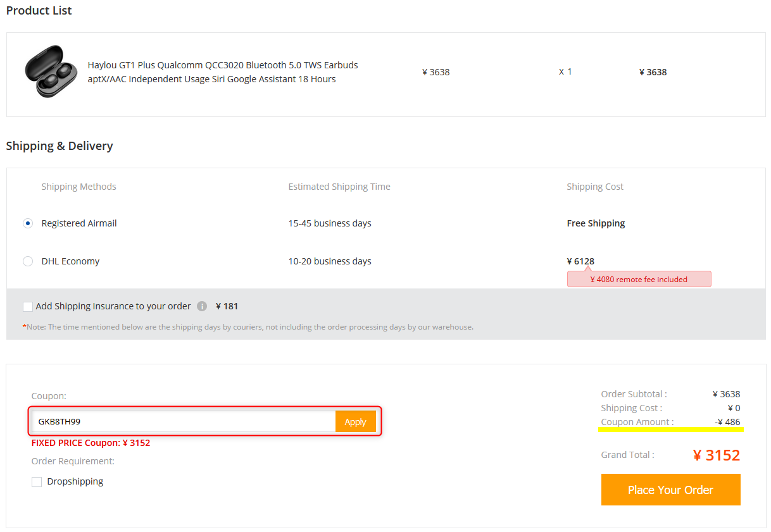
Task: Click the ¥ 4080 remote fee notice
Action: click(x=639, y=279)
